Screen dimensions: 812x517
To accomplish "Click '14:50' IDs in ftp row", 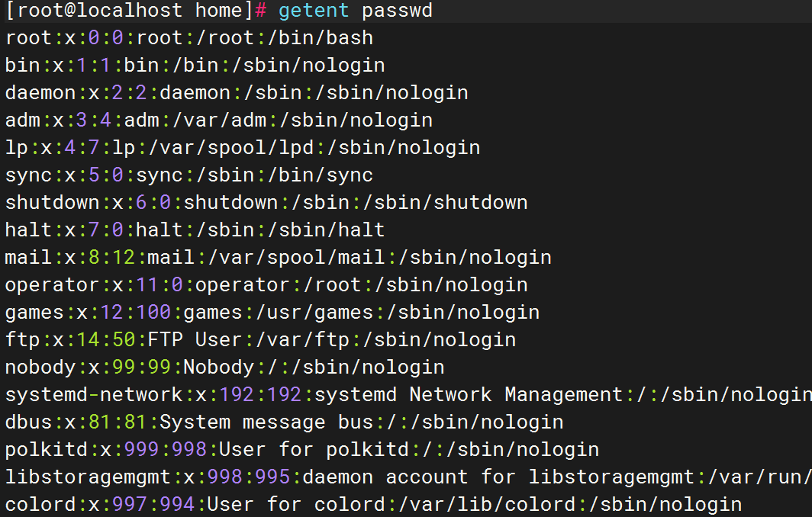I will pyautogui.click(x=106, y=340).
